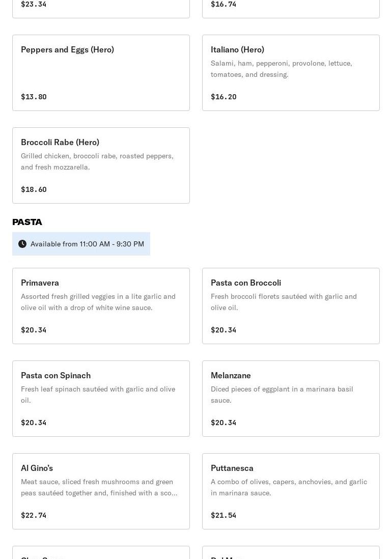
Task: Click Al Gino's truncated meat sauce description
Action: [99, 487]
